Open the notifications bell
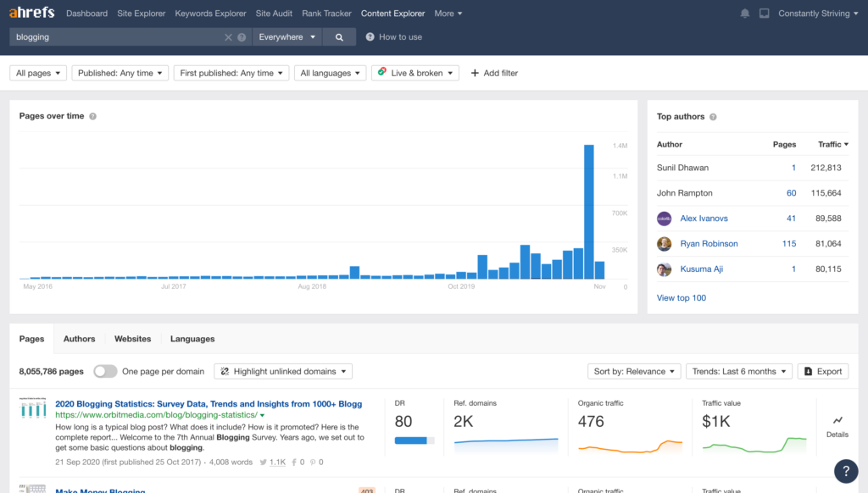 (745, 14)
